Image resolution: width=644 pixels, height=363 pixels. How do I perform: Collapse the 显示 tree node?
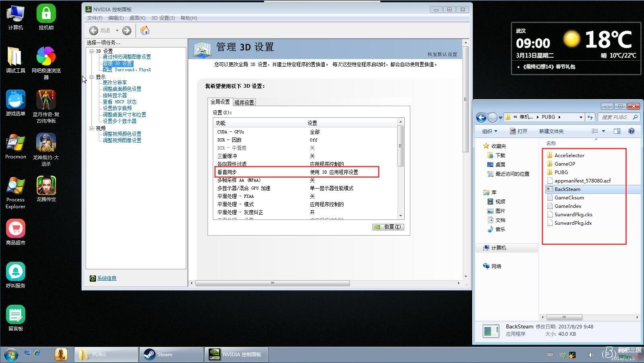pyautogui.click(x=92, y=77)
